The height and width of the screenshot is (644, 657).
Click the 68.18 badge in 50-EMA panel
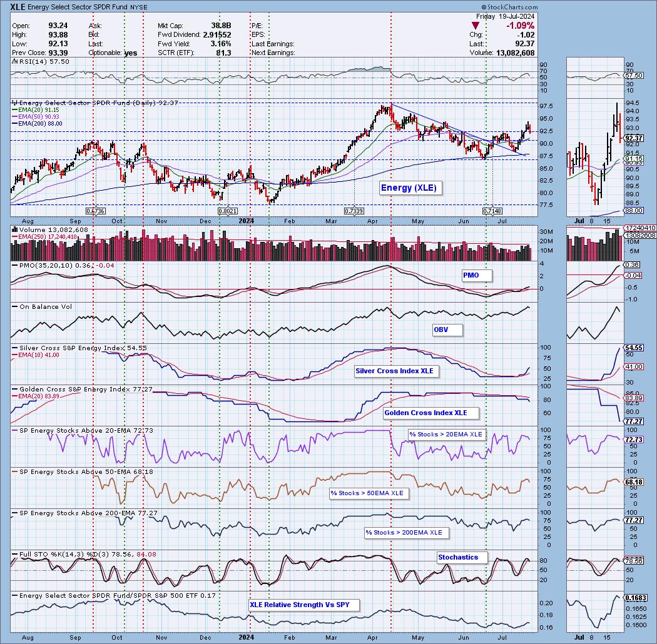coord(634,482)
